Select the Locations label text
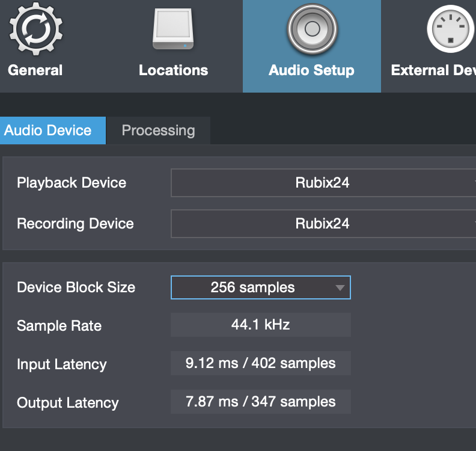 click(173, 70)
